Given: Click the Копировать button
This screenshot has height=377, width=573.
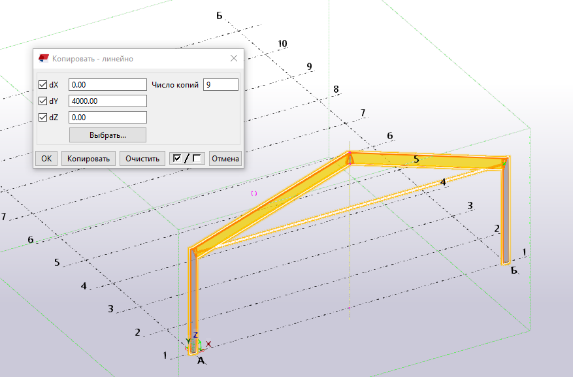Looking at the screenshot, I should [88, 159].
